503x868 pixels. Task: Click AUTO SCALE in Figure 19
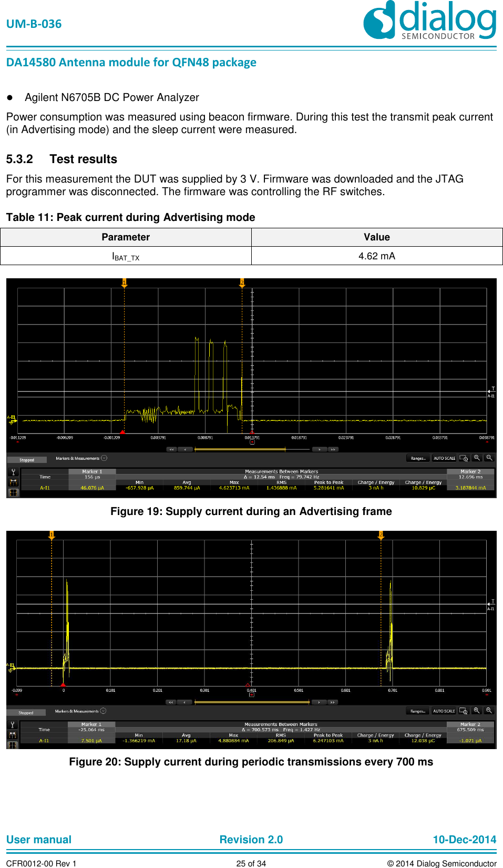tap(444, 458)
